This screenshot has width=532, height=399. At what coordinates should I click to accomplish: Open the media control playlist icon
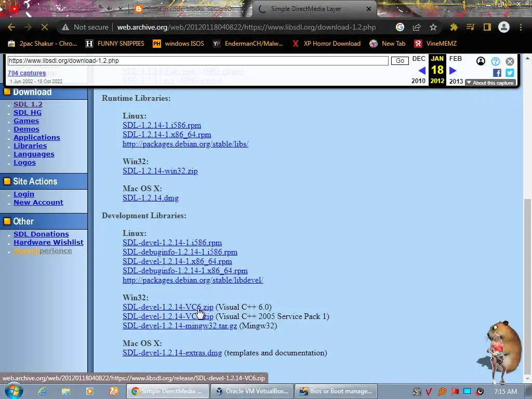click(470, 27)
